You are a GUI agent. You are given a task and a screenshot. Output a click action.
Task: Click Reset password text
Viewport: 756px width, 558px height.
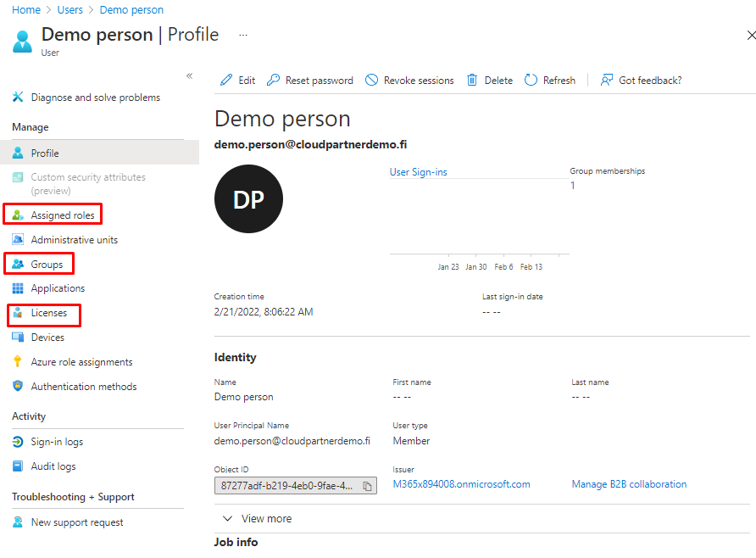pos(320,81)
